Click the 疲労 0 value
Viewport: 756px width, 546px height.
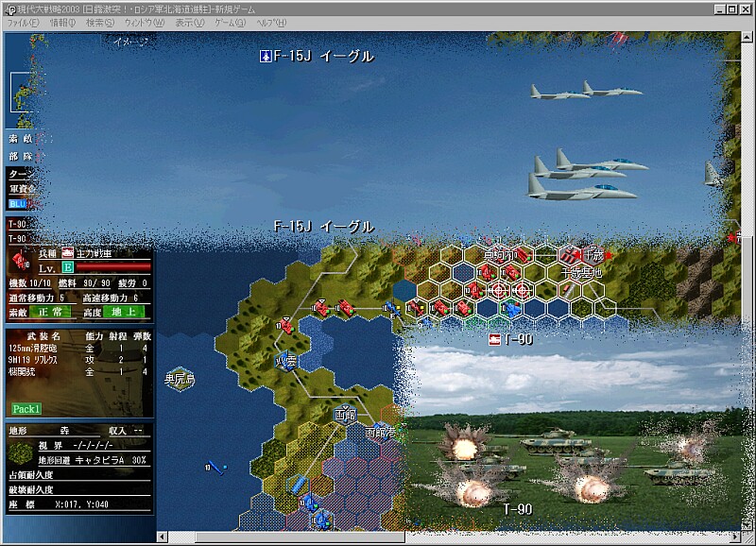click(133, 283)
